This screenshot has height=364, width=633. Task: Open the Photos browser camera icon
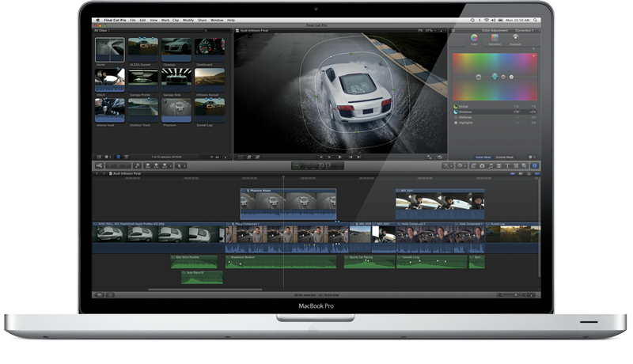[482, 166]
